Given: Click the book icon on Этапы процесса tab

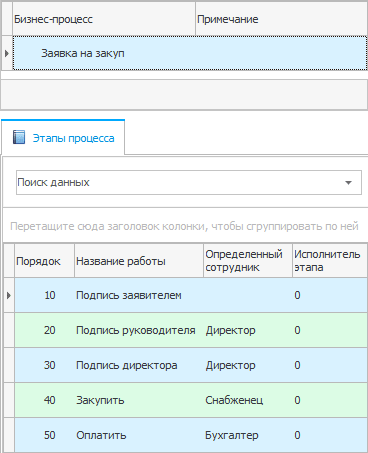Looking at the screenshot, I should tap(19, 137).
